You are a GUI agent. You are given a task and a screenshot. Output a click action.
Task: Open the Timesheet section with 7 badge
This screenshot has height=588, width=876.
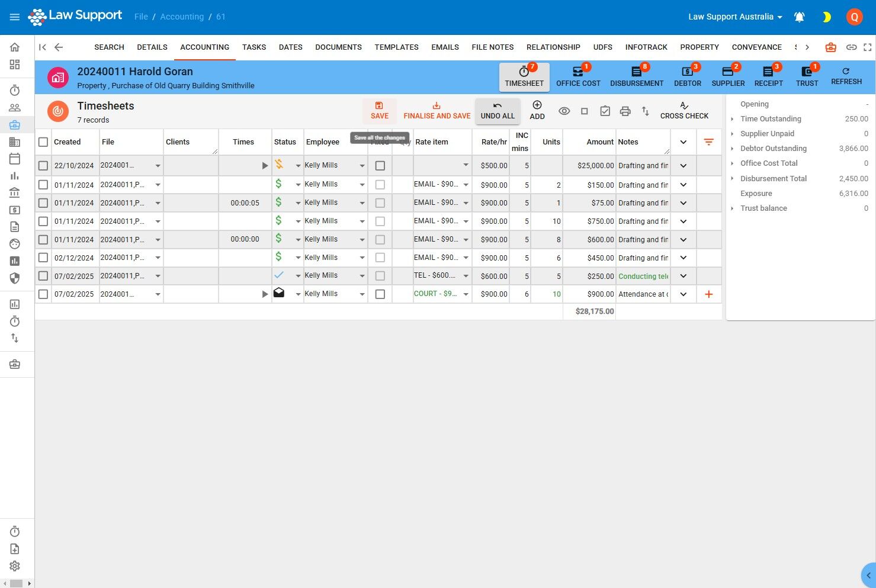(x=524, y=77)
